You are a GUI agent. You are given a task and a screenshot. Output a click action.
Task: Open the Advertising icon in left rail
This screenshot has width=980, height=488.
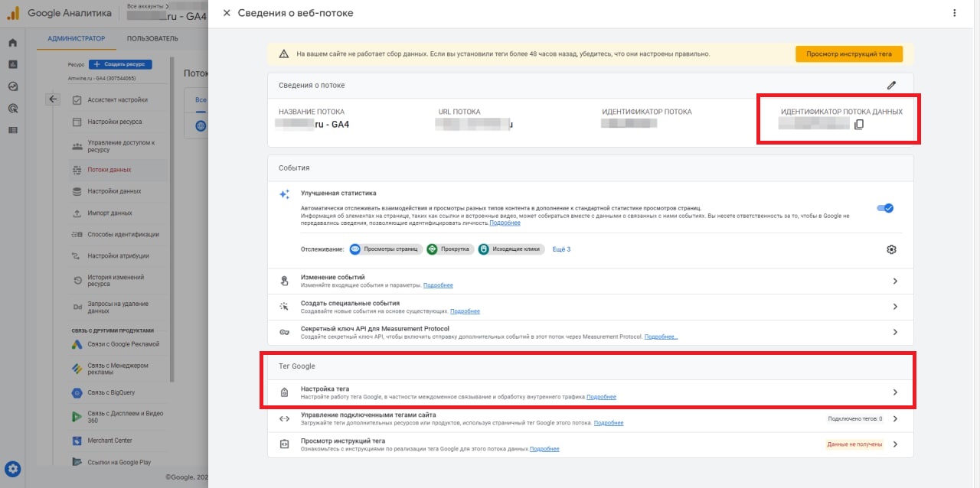pyautogui.click(x=12, y=109)
